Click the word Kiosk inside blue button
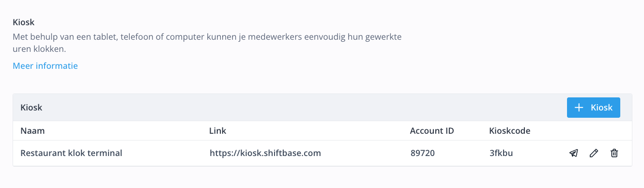The width and height of the screenshot is (644, 188). point(602,108)
